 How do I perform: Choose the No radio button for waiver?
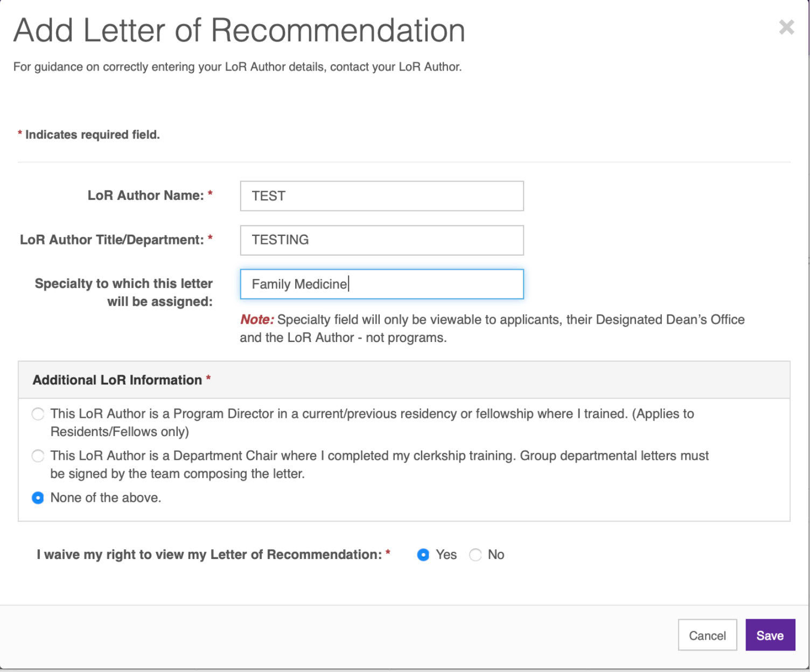pyautogui.click(x=476, y=555)
